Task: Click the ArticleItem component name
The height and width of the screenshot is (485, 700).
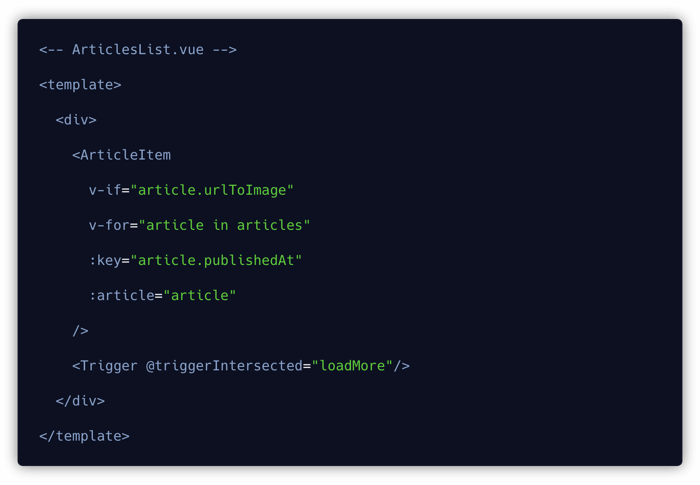Action: click(125, 155)
